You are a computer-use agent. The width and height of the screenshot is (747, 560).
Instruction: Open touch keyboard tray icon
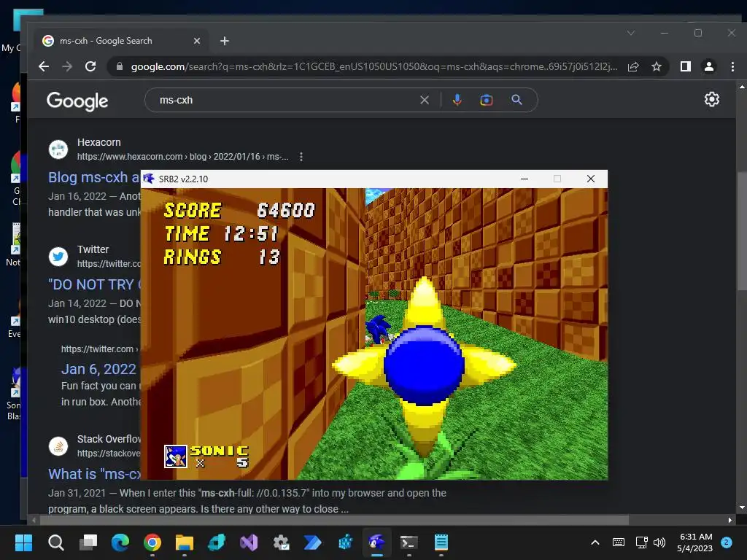coord(619,542)
